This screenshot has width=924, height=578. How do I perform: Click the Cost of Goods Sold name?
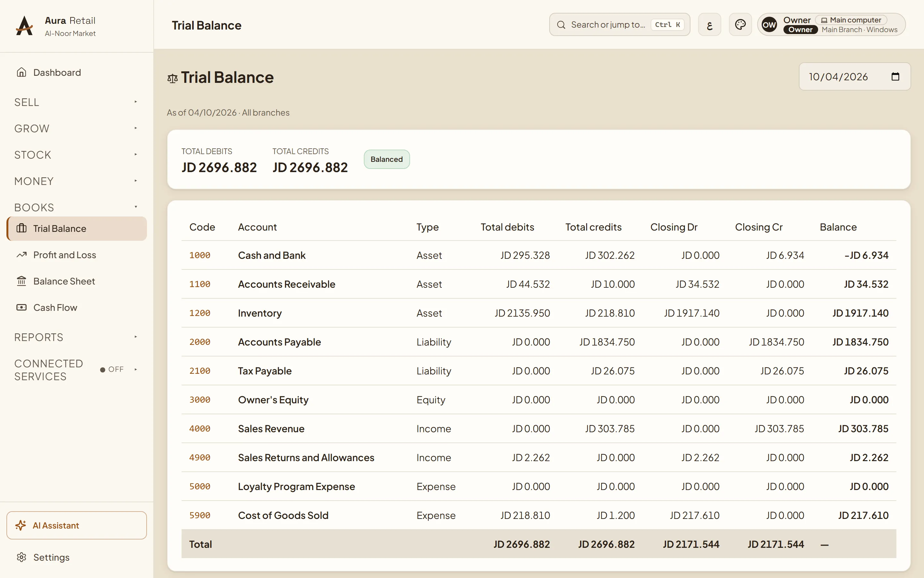pos(283,515)
